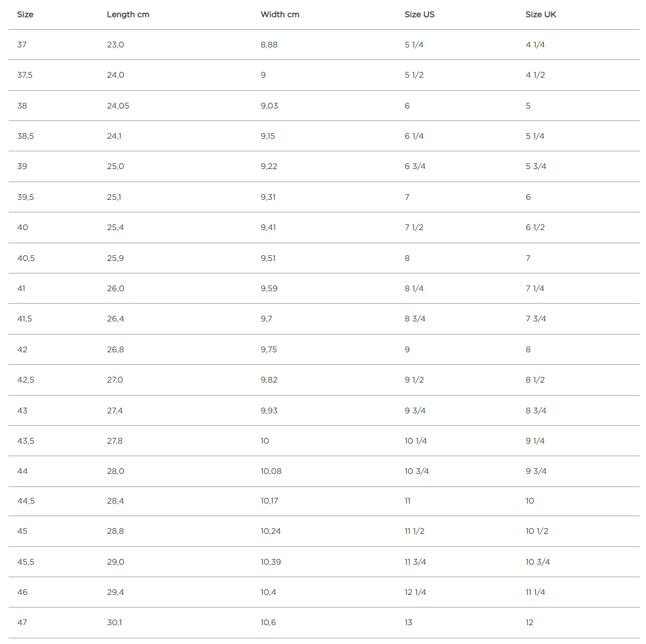
Task: Click the 10,08 width value
Action: pos(271,471)
